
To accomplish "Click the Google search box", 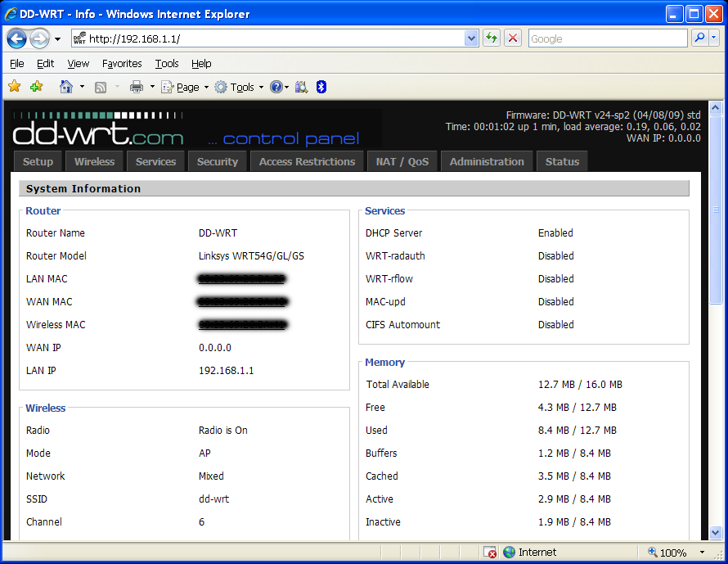I will tap(608, 38).
